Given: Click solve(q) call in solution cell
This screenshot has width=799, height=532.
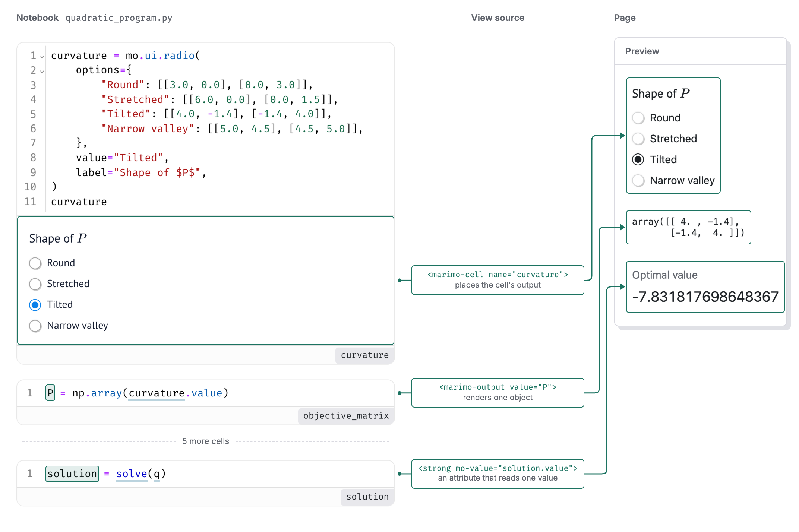Looking at the screenshot, I should click(141, 474).
